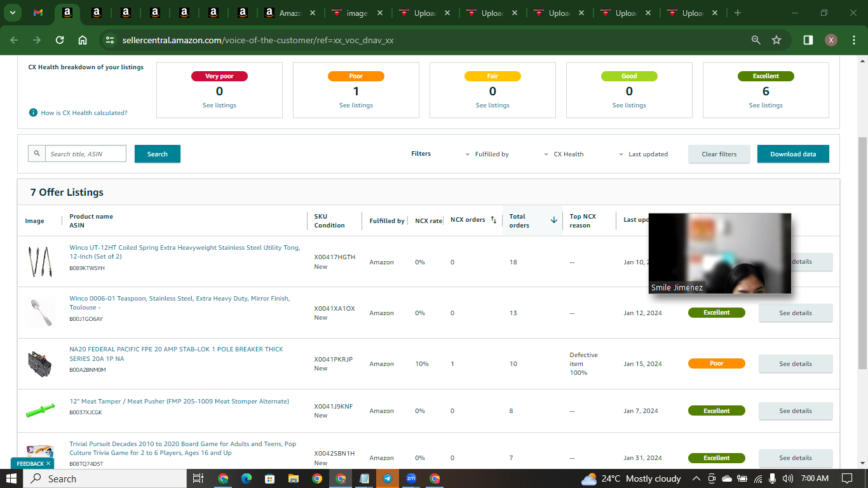Reload the current page

click(x=60, y=40)
